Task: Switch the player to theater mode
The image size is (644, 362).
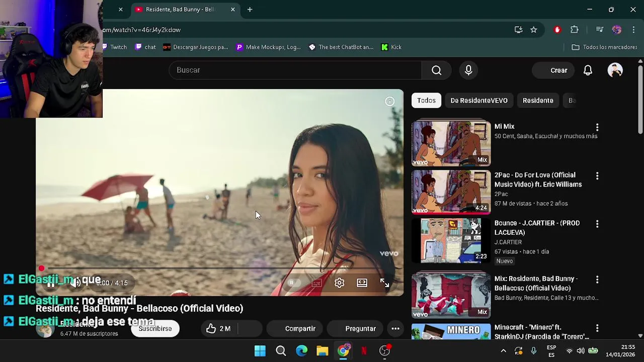Action: 362,283
